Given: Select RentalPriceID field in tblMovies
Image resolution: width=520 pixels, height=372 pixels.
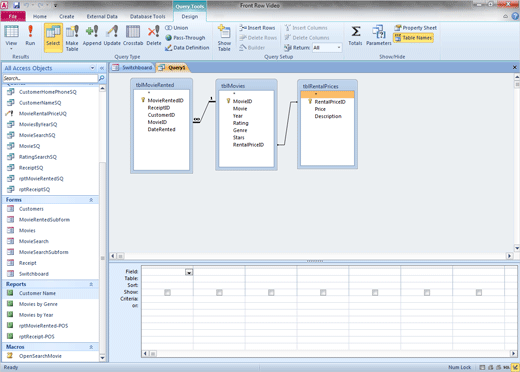Looking at the screenshot, I should click(x=248, y=145).
